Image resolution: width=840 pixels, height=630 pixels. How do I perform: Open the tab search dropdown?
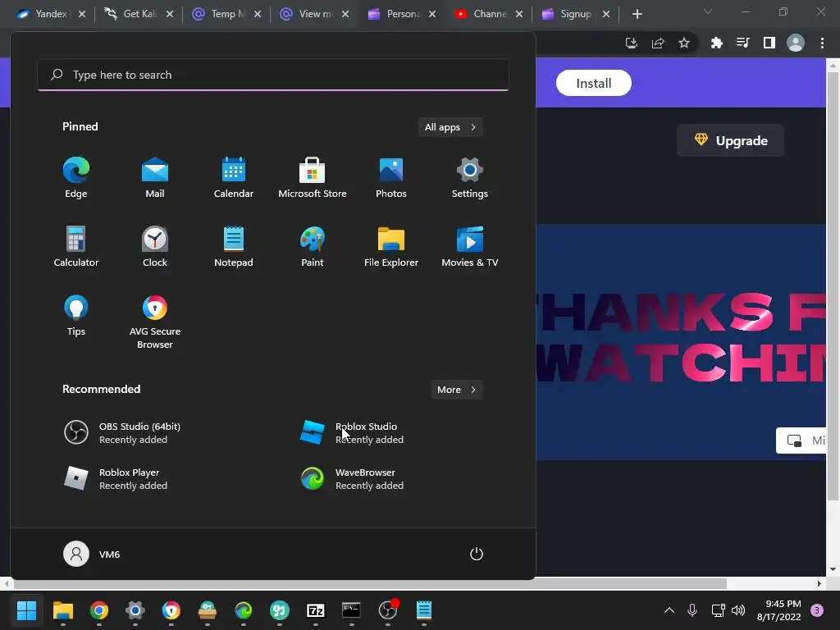[x=708, y=11]
